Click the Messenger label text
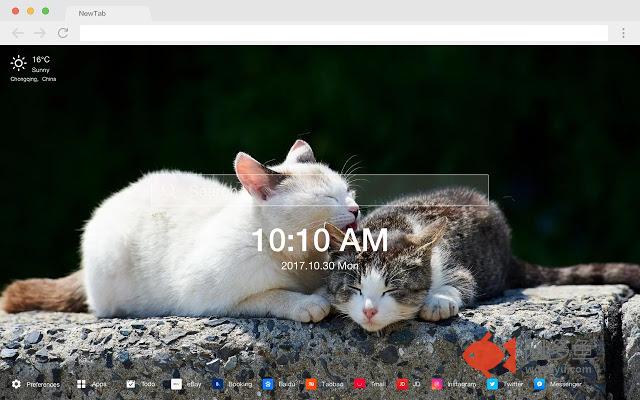This screenshot has width=640, height=400. click(565, 384)
